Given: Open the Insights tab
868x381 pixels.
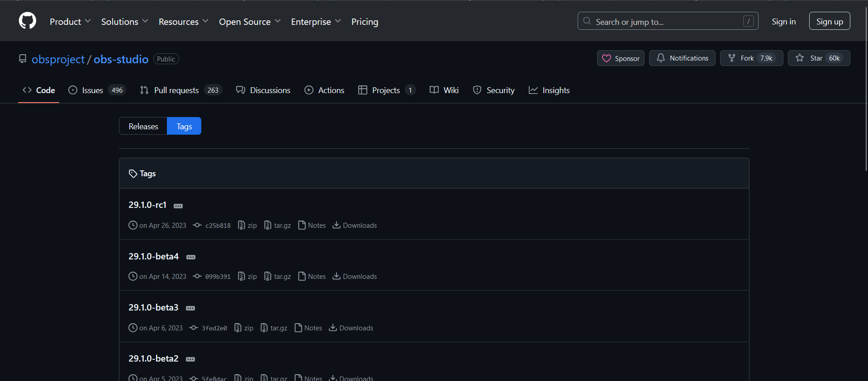Looking at the screenshot, I should pos(549,90).
